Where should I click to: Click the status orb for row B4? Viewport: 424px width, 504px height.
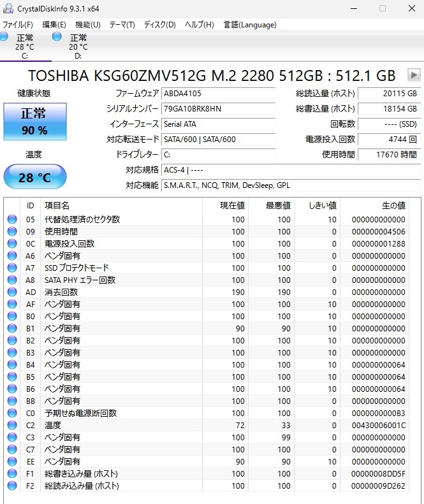pos(12,364)
